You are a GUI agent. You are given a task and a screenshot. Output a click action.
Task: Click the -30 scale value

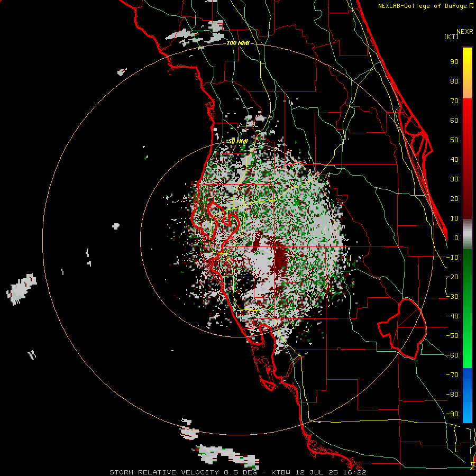(x=452, y=297)
